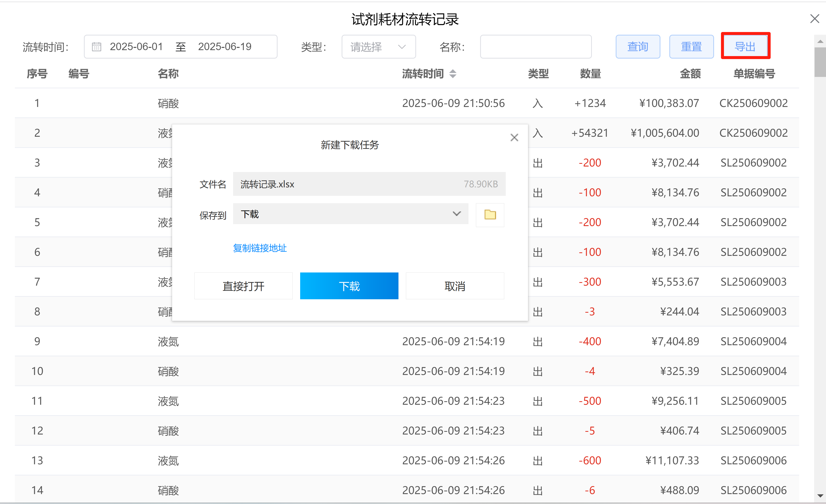The image size is (826, 504).
Task: Close the 试剂耗材流转记录 window with X
Action: pyautogui.click(x=815, y=19)
